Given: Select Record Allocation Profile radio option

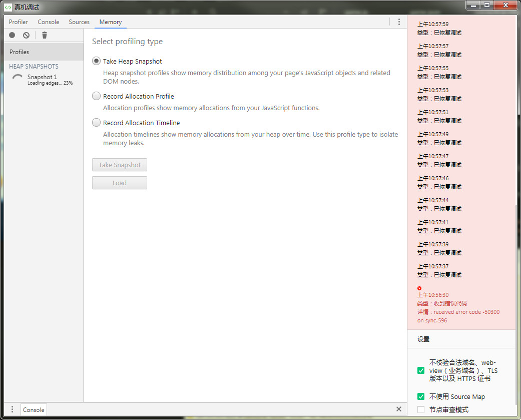Looking at the screenshot, I should [x=97, y=96].
